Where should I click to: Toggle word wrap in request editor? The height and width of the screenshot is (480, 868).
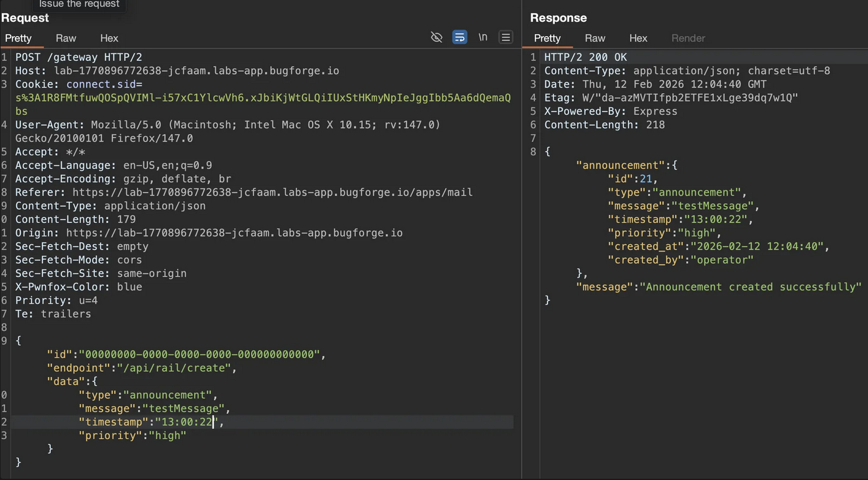pyautogui.click(x=459, y=37)
